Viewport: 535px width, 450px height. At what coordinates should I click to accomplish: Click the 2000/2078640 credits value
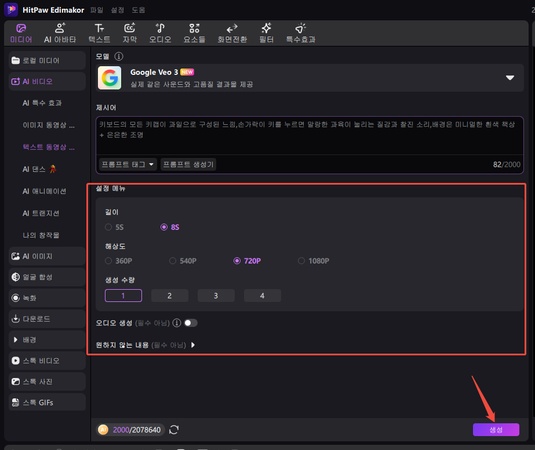pyautogui.click(x=136, y=430)
